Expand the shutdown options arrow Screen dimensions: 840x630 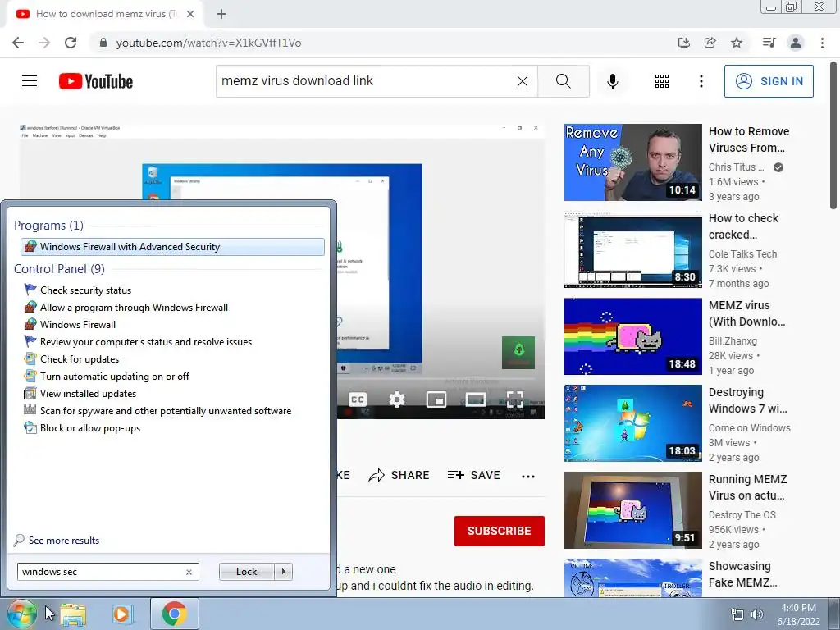point(283,572)
